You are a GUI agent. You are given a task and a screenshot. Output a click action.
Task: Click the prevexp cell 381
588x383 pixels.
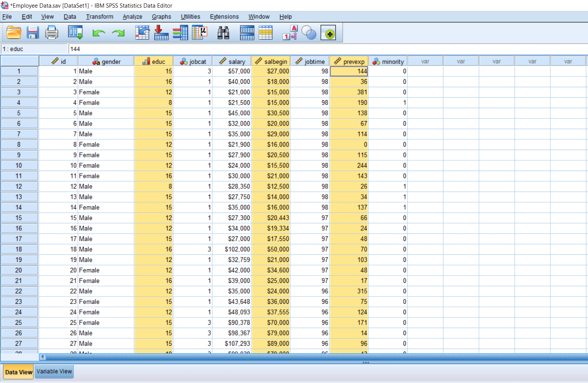[349, 92]
